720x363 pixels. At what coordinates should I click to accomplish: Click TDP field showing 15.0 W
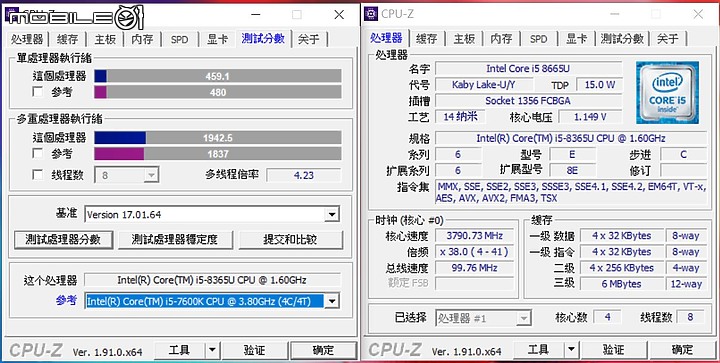599,85
